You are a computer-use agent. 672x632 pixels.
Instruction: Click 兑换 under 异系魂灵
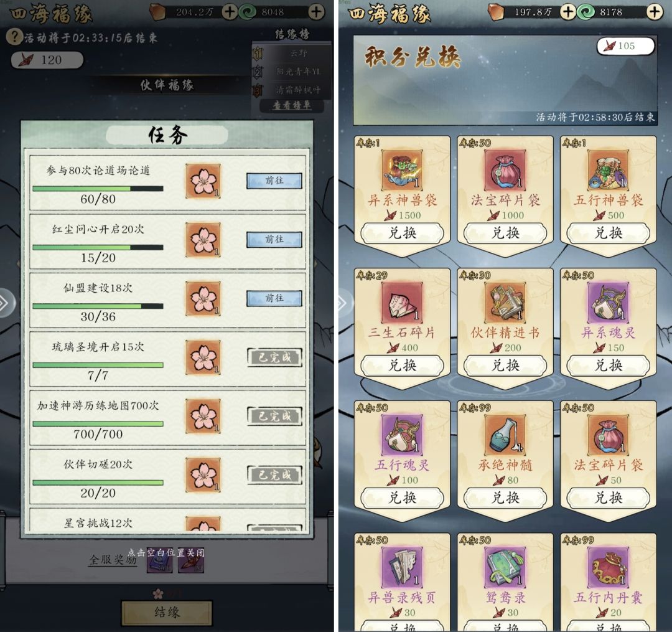click(608, 366)
